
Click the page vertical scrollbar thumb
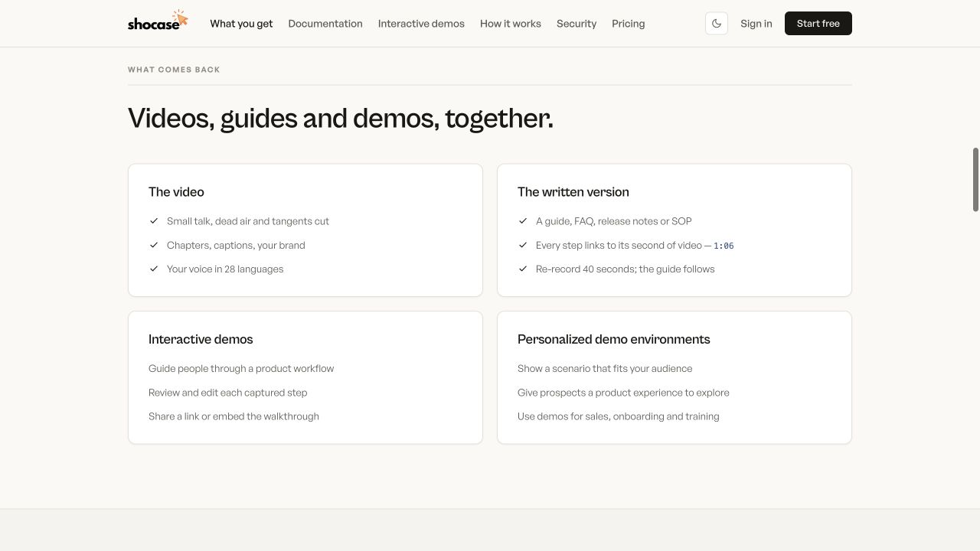click(x=975, y=180)
